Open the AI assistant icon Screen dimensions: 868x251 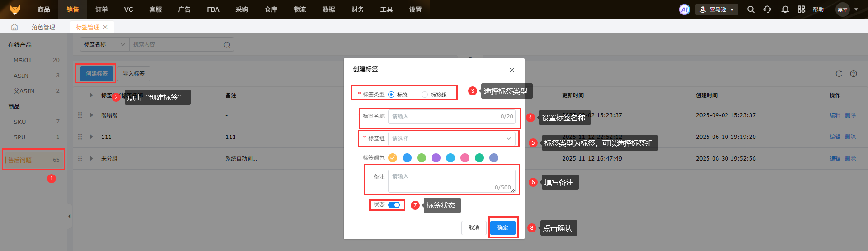(x=685, y=9)
